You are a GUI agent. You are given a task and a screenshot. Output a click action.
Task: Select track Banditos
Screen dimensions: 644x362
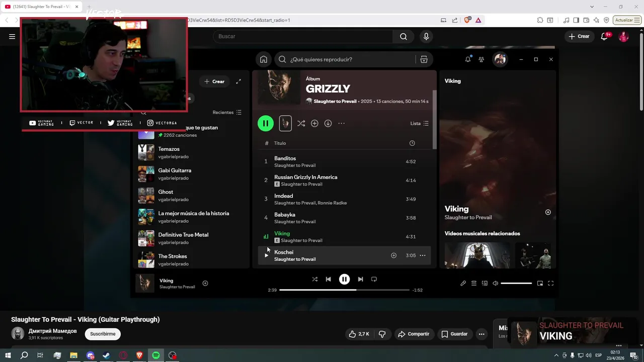345,161
